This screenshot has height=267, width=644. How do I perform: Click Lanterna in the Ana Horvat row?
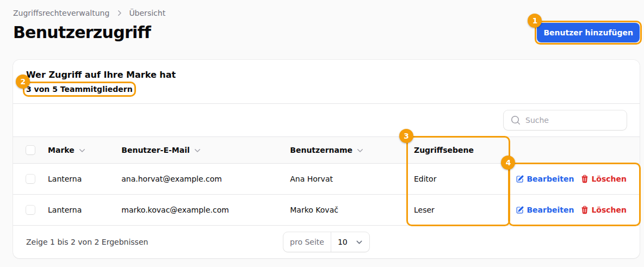tap(65, 179)
